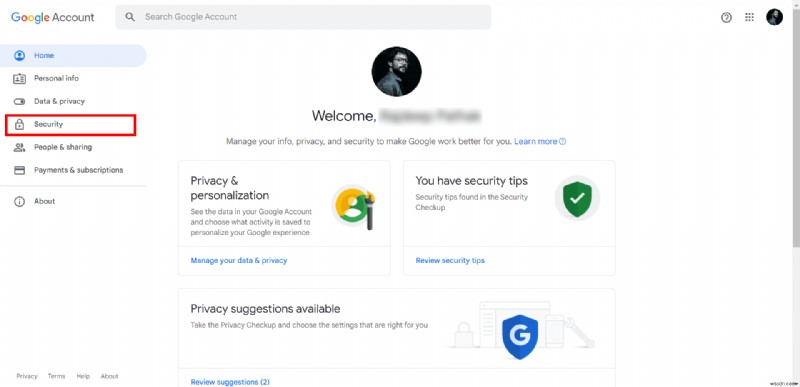Open the footer Terms link
The height and width of the screenshot is (387, 800).
[x=57, y=376]
